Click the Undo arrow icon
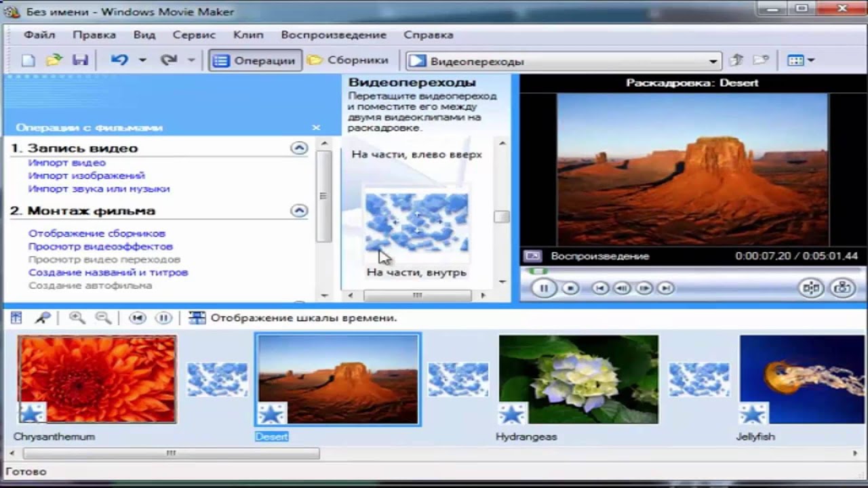 tap(119, 60)
